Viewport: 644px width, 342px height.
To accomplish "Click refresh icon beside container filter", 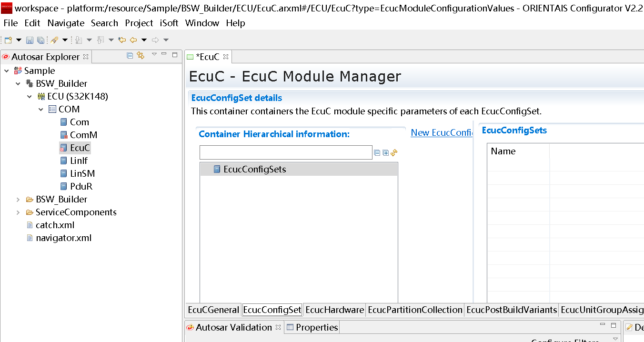I will [394, 153].
